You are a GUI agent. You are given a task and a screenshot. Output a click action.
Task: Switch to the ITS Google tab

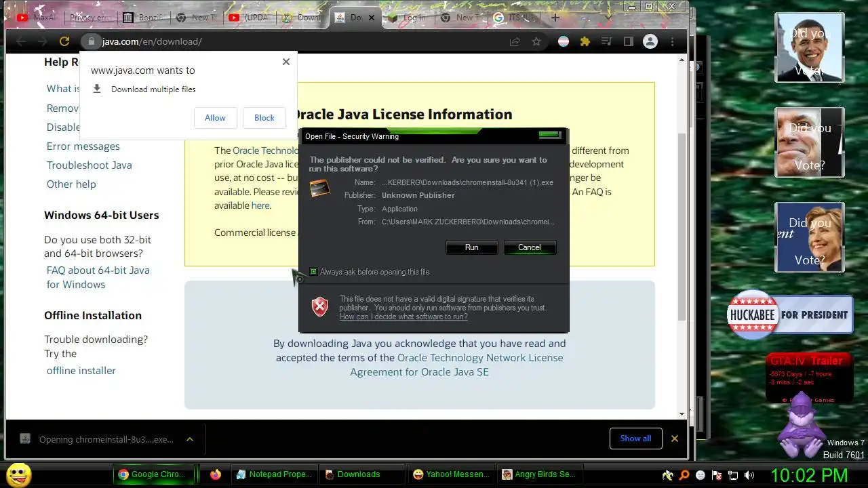click(513, 18)
